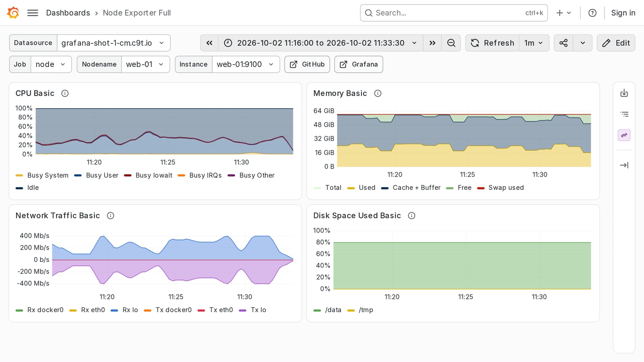Viewport: 644px width, 362px height.
Task: Open the Instance web-01:9100 dropdown
Action: 246,64
